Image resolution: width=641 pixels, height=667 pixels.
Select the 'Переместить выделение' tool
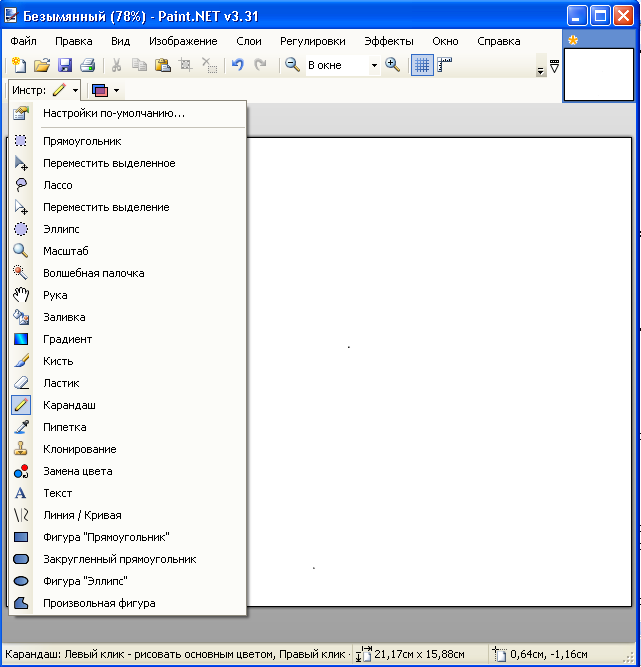click(x=128, y=207)
